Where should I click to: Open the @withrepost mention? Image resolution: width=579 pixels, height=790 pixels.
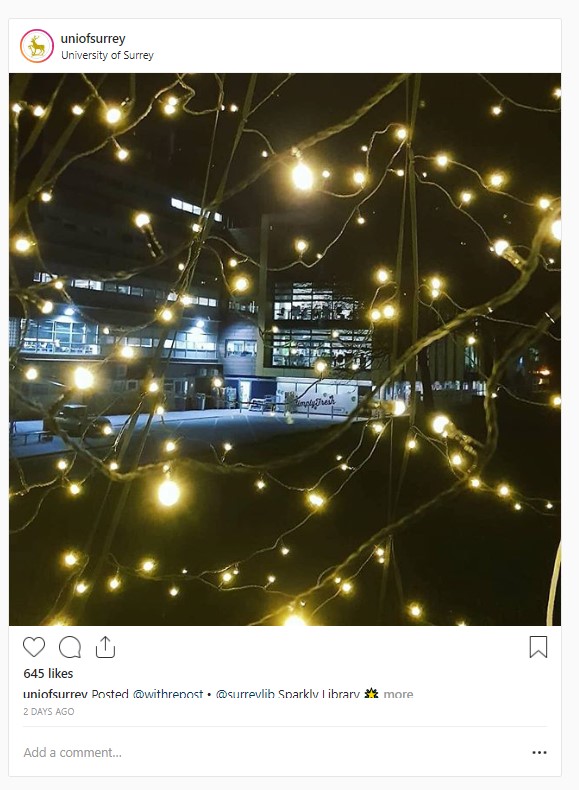168,694
